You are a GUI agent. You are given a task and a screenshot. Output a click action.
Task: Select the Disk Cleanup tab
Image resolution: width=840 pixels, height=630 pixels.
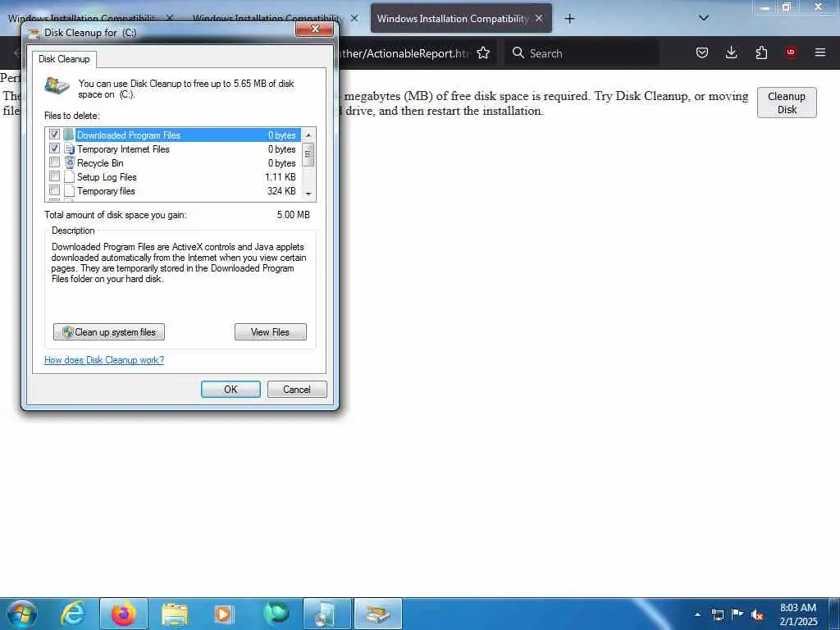64,59
